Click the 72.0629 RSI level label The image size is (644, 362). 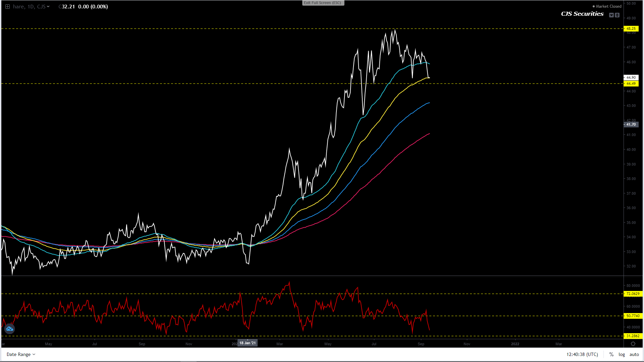(x=633, y=294)
